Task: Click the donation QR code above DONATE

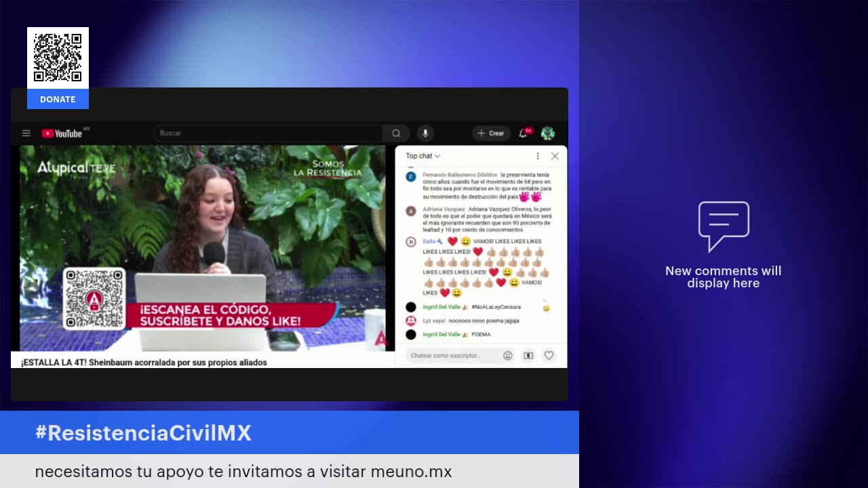Action: click(x=58, y=58)
